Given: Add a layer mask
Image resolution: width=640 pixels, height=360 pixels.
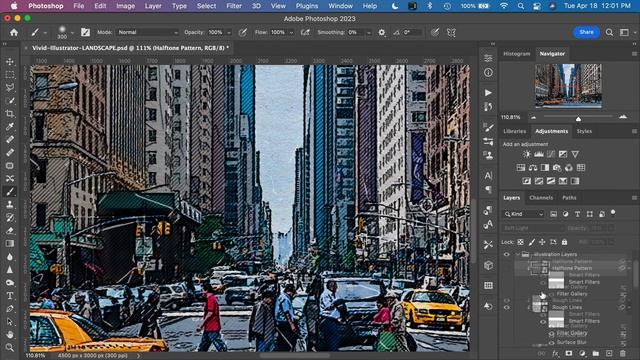Looking at the screenshot, I should [x=569, y=353].
